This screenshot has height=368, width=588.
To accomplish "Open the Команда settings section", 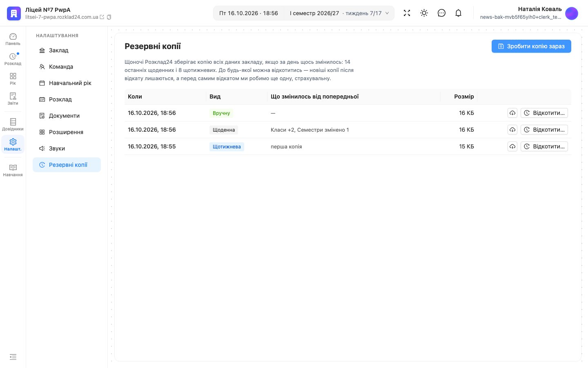I will (67, 67).
